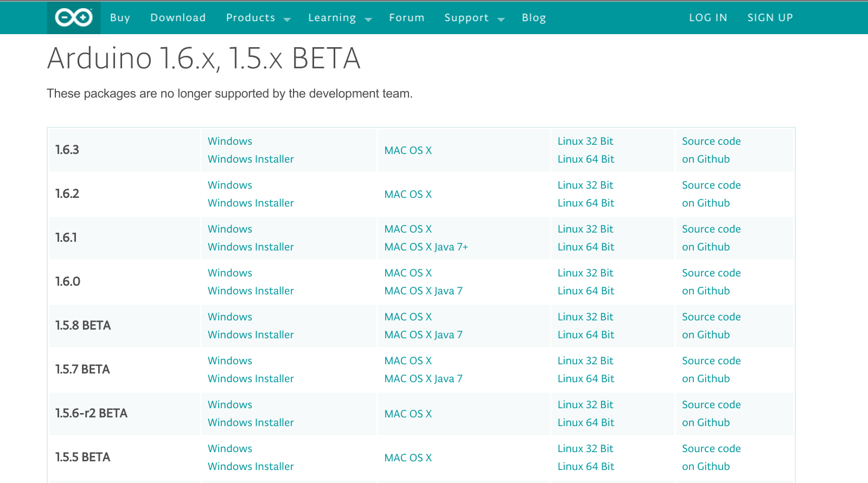Download Windows zip for 1.5.7 BETA
The height and width of the screenshot is (483, 868).
pos(230,361)
